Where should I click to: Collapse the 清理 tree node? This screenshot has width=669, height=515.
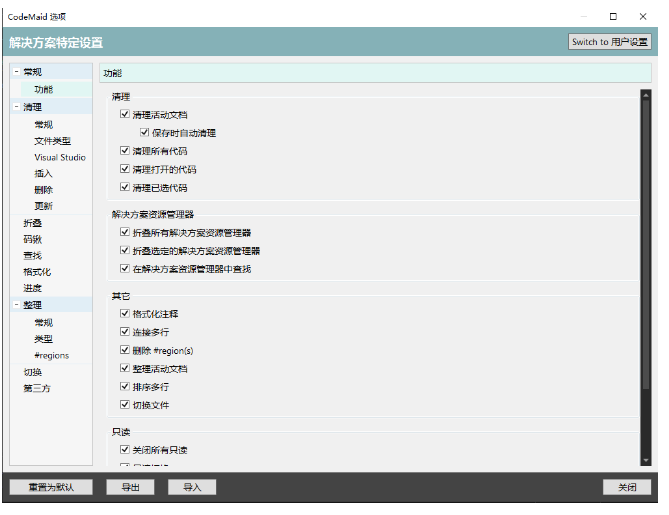pos(16,107)
